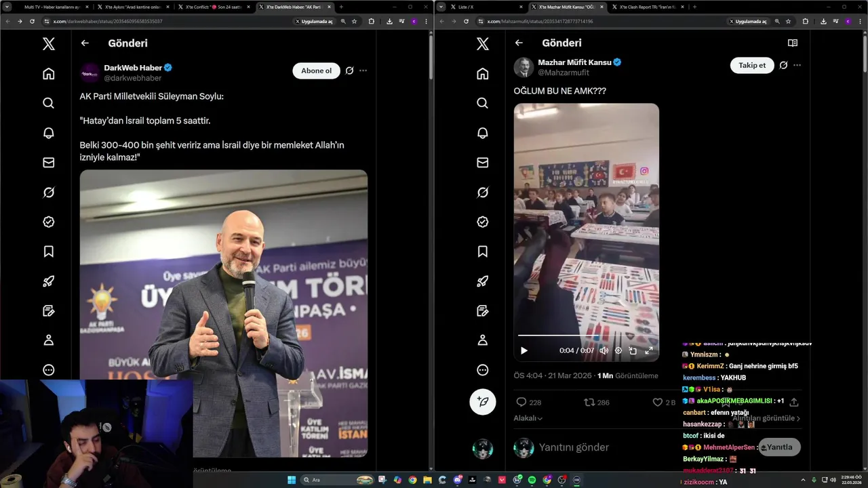Open zoom magnifier icon in right address bar
868x488 pixels.
click(x=777, y=21)
